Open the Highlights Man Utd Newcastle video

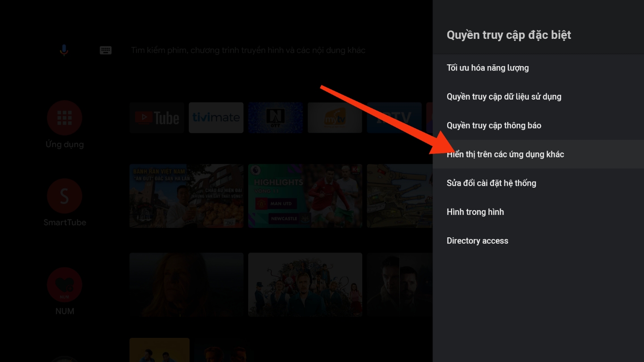click(x=305, y=196)
